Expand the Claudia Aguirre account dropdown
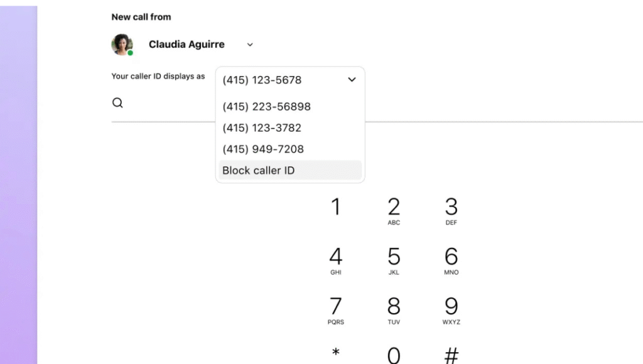Screen dimensions: 643x364 click(x=249, y=45)
